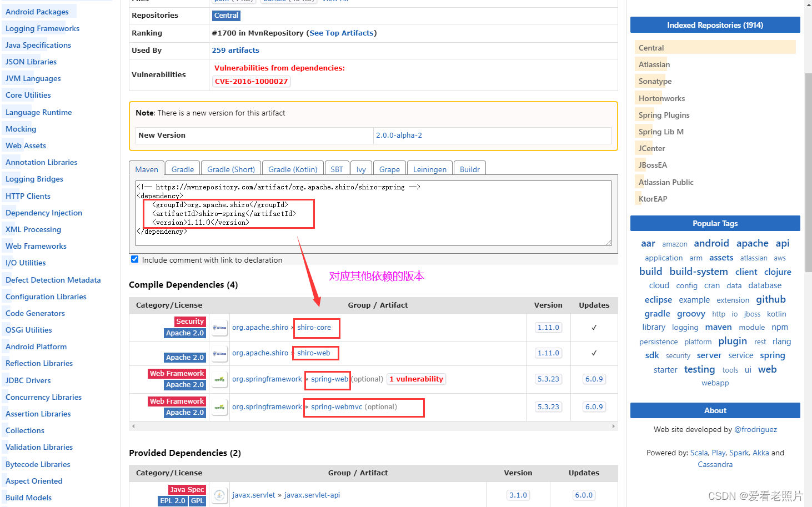This screenshot has height=507, width=812.
Task: Open the Central repository badge
Action: click(x=227, y=16)
